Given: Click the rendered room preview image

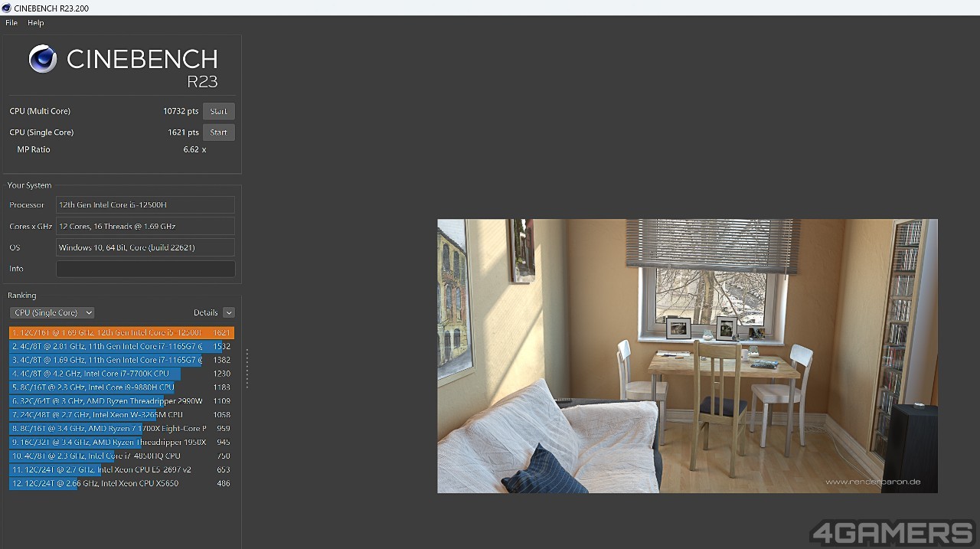Looking at the screenshot, I should tap(687, 356).
